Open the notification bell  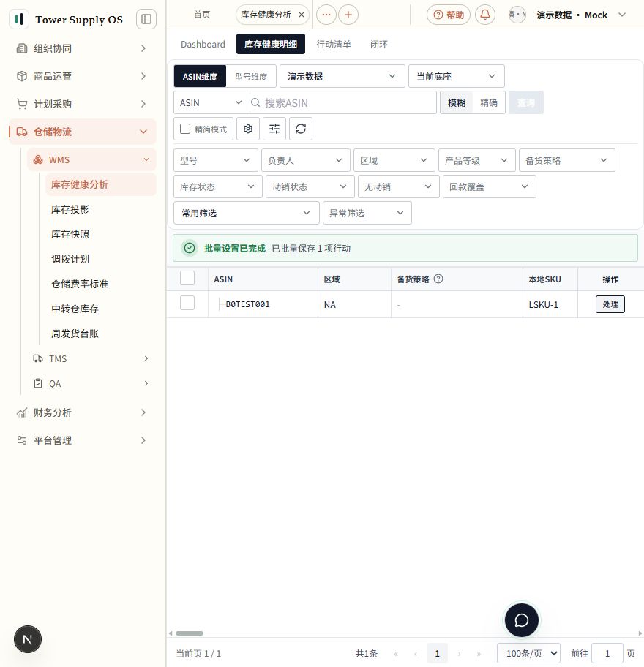pyautogui.click(x=485, y=15)
